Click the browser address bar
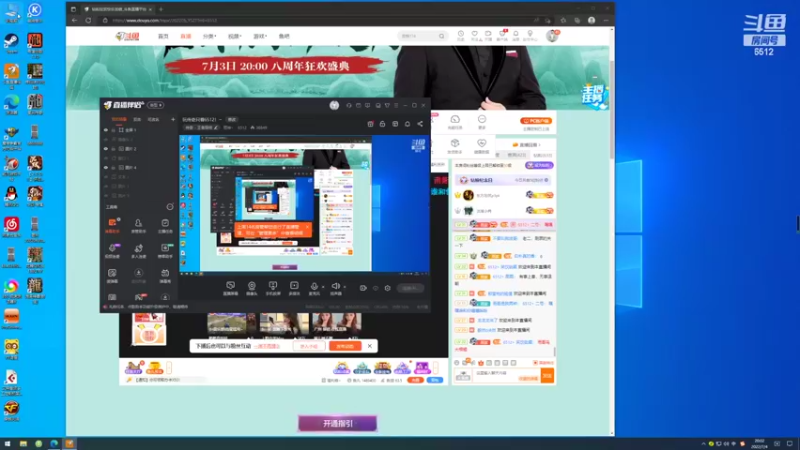Image resolution: width=800 pixels, height=450 pixels. click(321, 20)
